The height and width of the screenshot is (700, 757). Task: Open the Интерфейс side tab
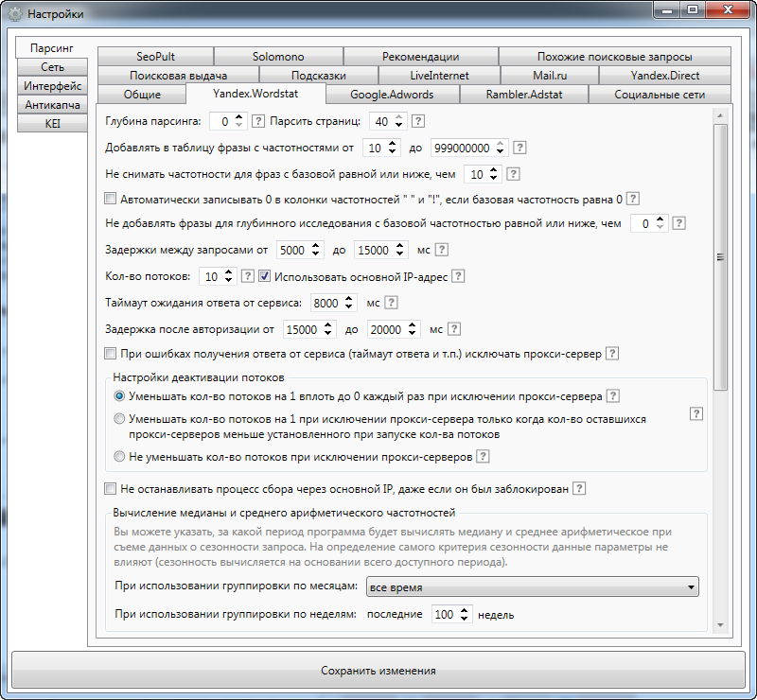click(52, 86)
